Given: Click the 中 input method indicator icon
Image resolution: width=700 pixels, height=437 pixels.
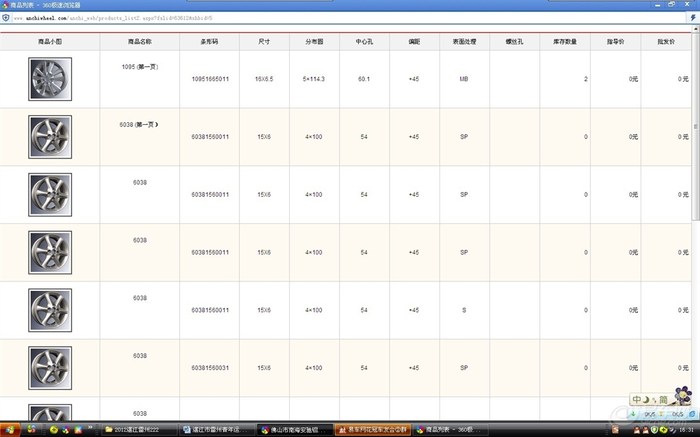Looking at the screenshot, I should click(638, 399).
